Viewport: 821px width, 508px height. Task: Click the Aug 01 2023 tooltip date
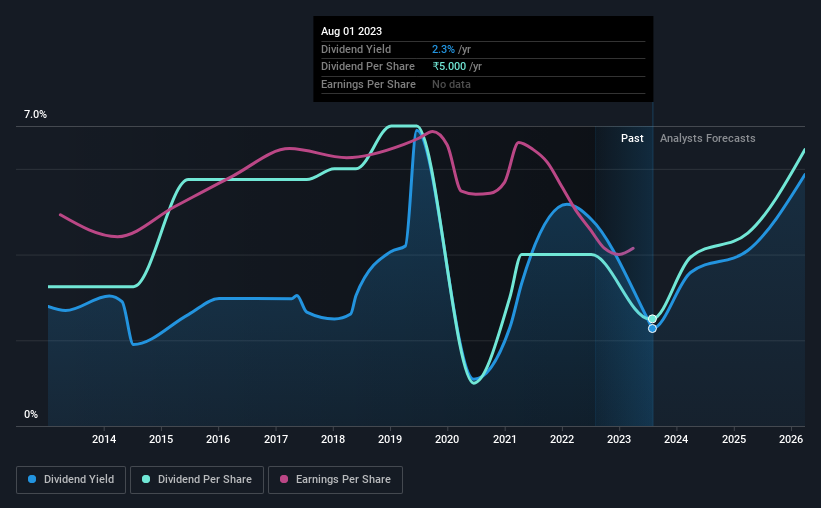tap(351, 31)
